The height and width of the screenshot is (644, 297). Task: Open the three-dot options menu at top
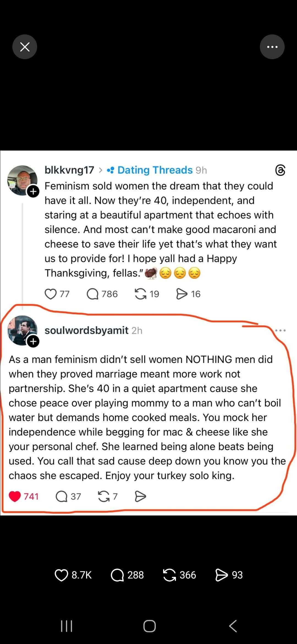click(x=272, y=47)
